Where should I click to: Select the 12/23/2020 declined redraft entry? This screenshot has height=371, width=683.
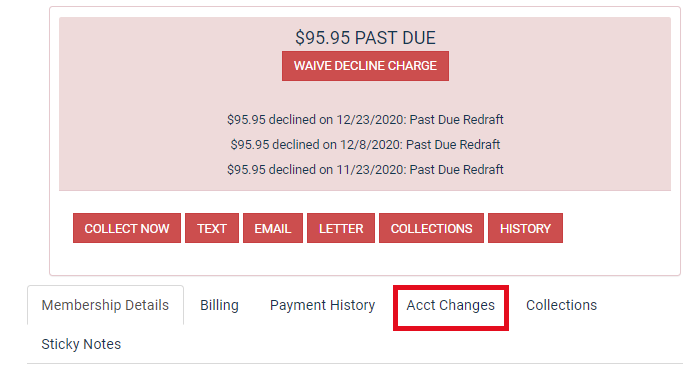coord(365,119)
